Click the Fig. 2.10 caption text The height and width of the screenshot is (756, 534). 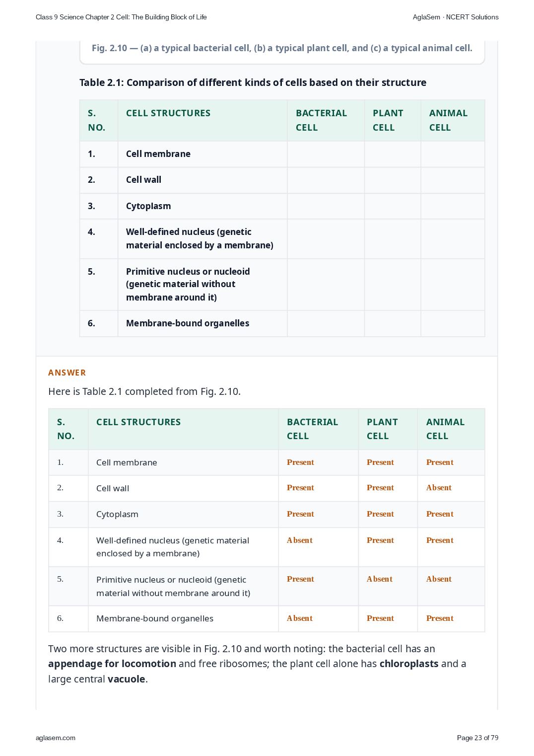click(x=282, y=48)
